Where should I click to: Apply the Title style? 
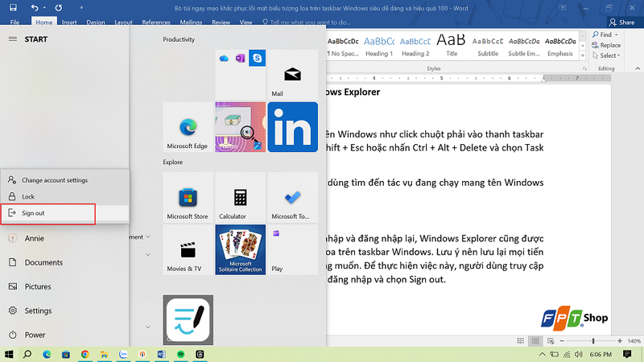click(452, 46)
